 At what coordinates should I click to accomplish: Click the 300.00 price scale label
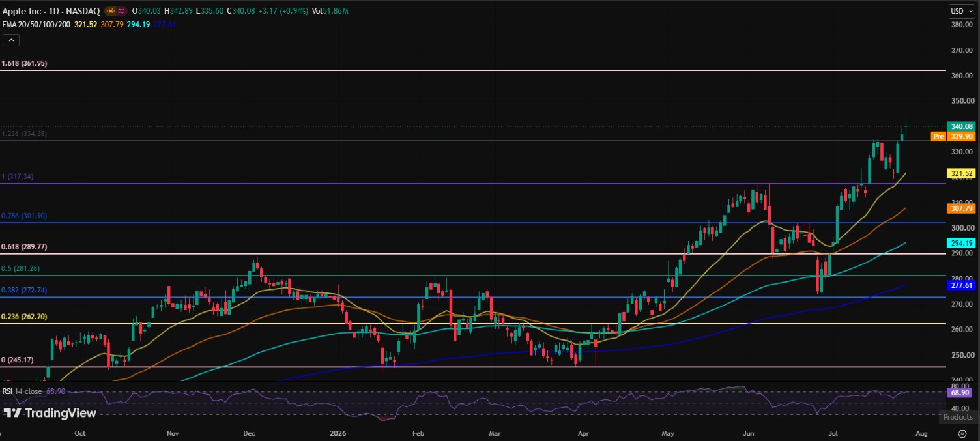point(961,228)
